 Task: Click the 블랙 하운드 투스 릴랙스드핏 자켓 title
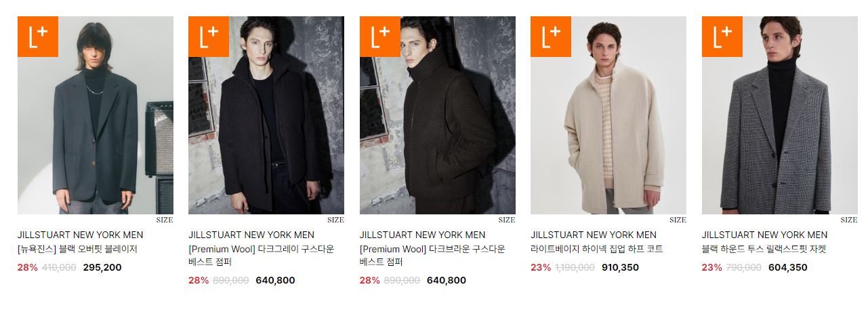764,250
